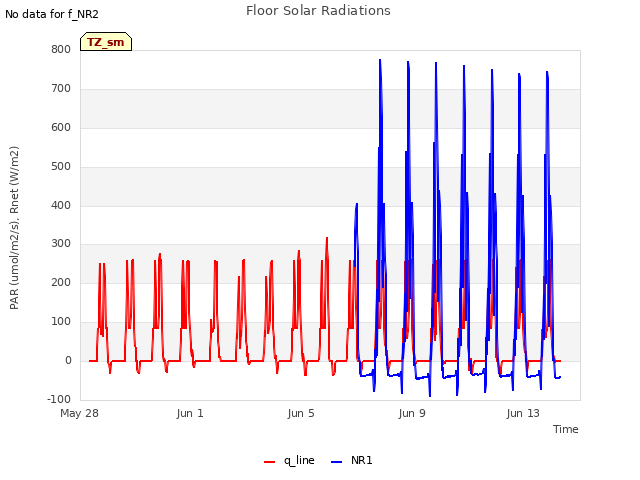Click the 600 y-axis tick label
Image resolution: width=640 pixels, height=480 pixels.
(61, 127)
